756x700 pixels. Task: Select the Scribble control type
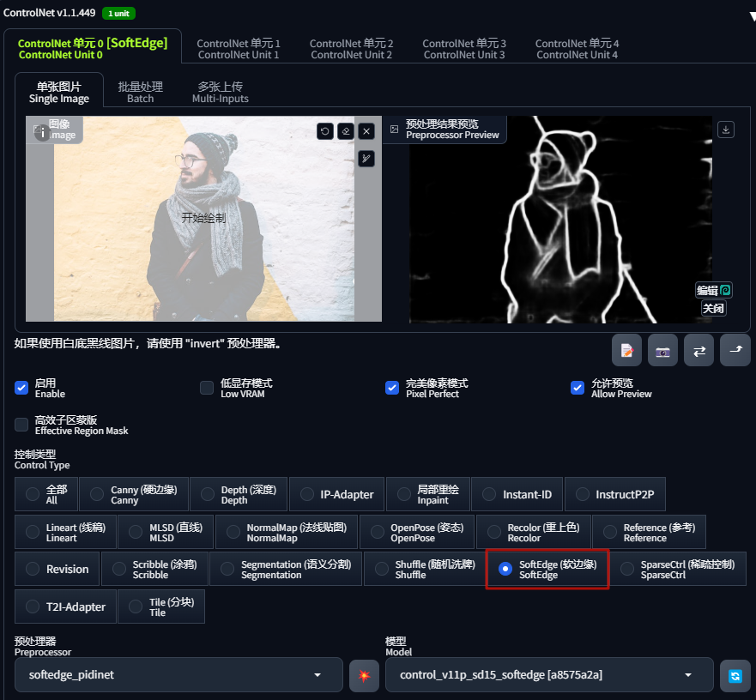click(x=154, y=569)
